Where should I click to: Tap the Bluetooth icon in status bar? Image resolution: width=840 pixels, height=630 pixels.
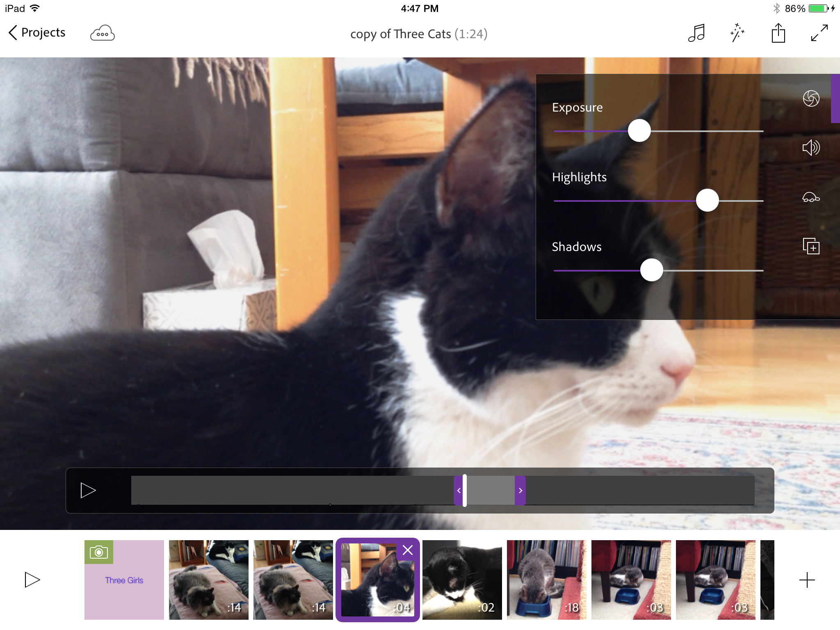(x=776, y=8)
